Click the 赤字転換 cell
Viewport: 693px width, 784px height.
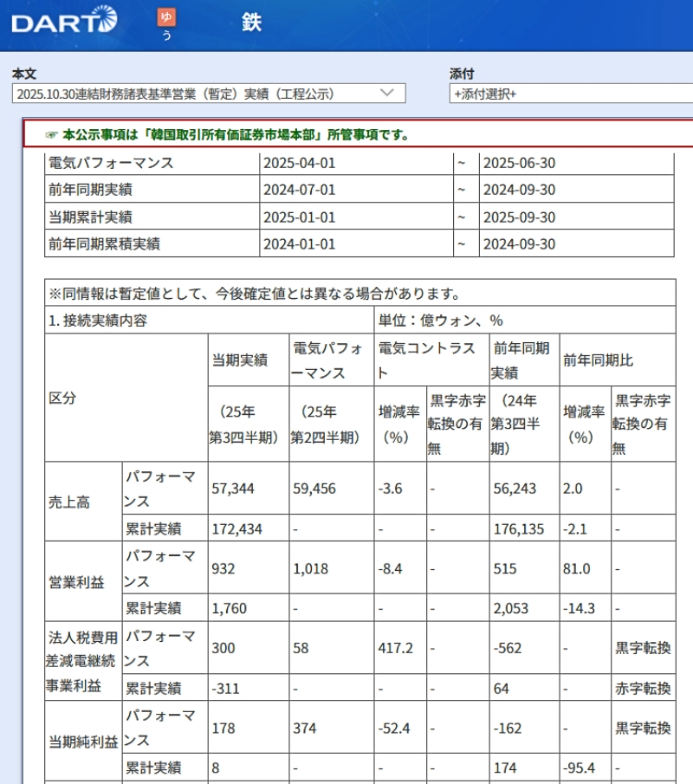point(642,689)
